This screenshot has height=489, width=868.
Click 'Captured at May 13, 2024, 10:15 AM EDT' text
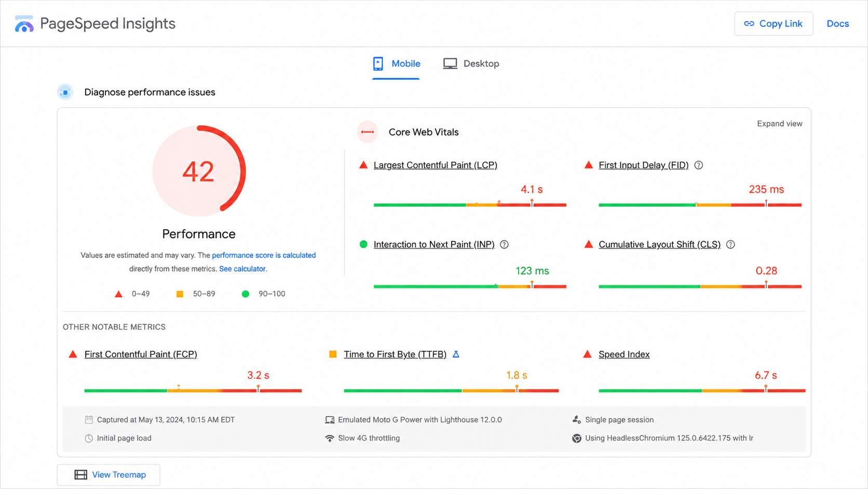pyautogui.click(x=166, y=420)
